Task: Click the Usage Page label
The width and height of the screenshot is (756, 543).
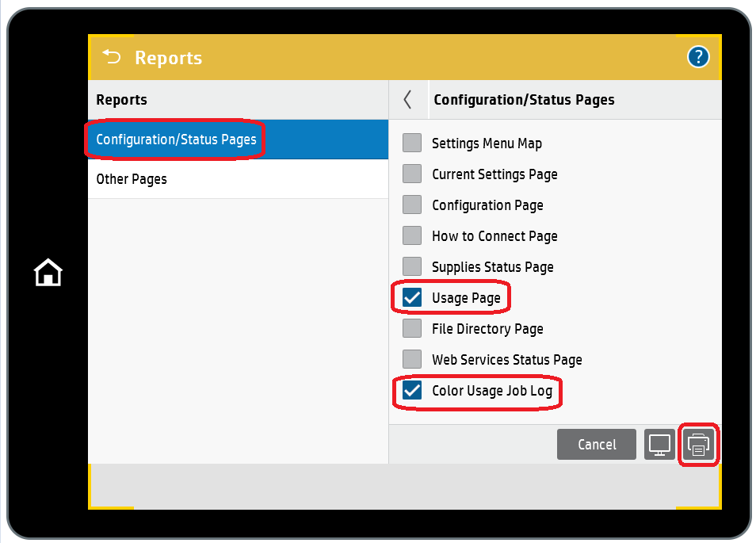Action: click(466, 298)
